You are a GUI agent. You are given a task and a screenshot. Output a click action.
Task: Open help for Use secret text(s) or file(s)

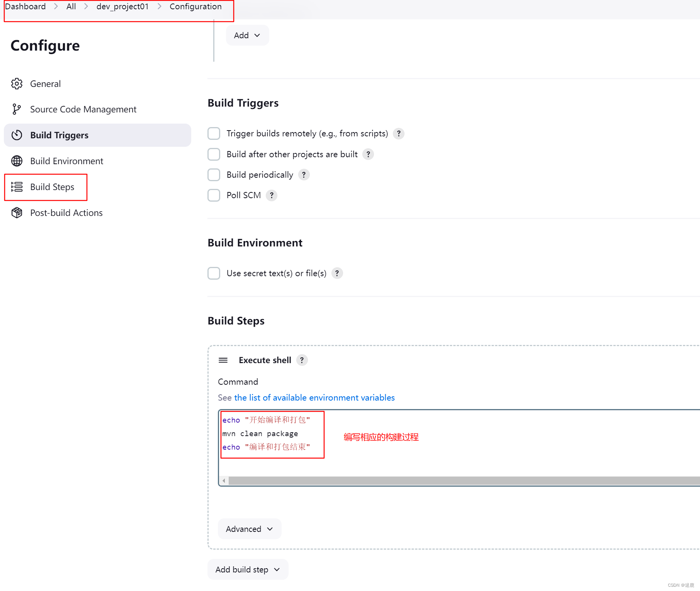[337, 273]
